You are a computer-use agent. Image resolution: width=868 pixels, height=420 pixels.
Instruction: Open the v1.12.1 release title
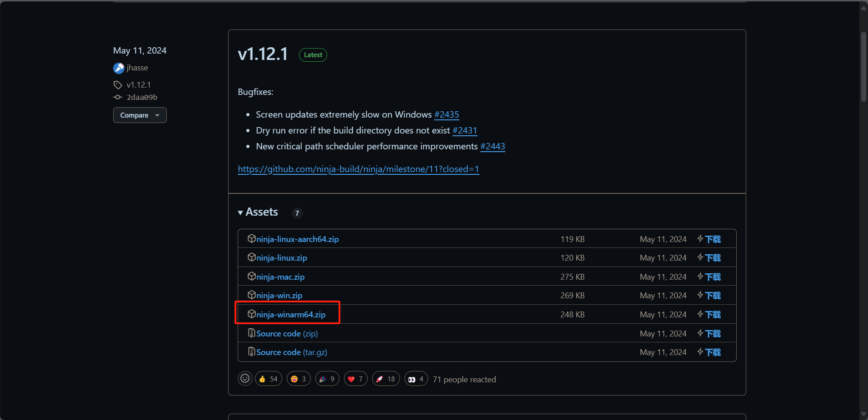tap(263, 54)
